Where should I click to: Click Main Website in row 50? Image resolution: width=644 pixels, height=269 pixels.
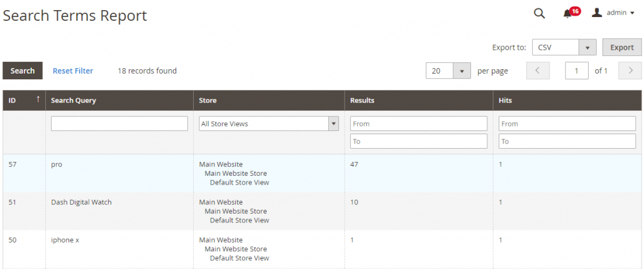point(221,240)
